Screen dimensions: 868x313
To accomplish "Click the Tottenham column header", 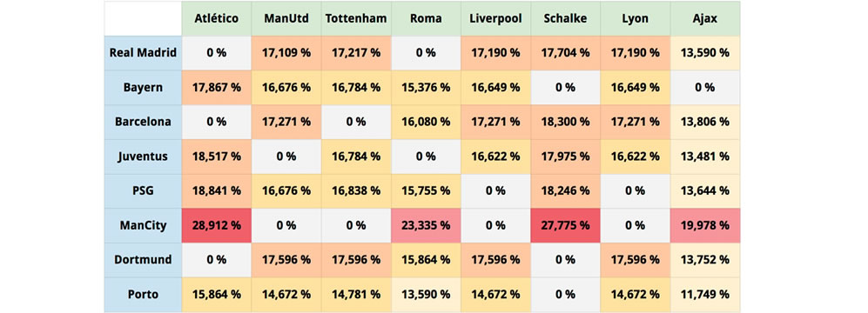I will [x=356, y=19].
